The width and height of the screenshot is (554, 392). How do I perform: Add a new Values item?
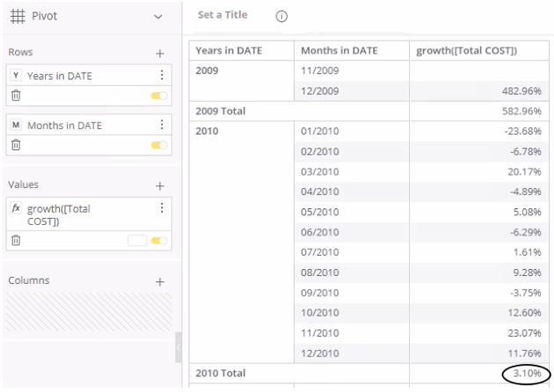tap(159, 185)
